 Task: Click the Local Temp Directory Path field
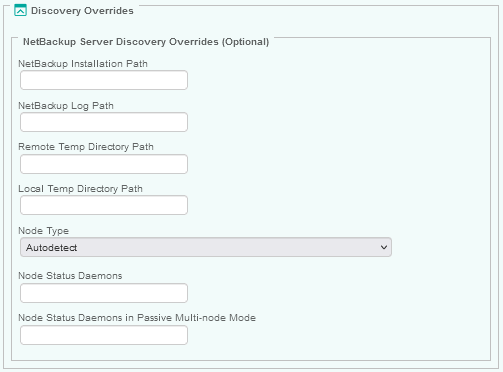pyautogui.click(x=104, y=205)
